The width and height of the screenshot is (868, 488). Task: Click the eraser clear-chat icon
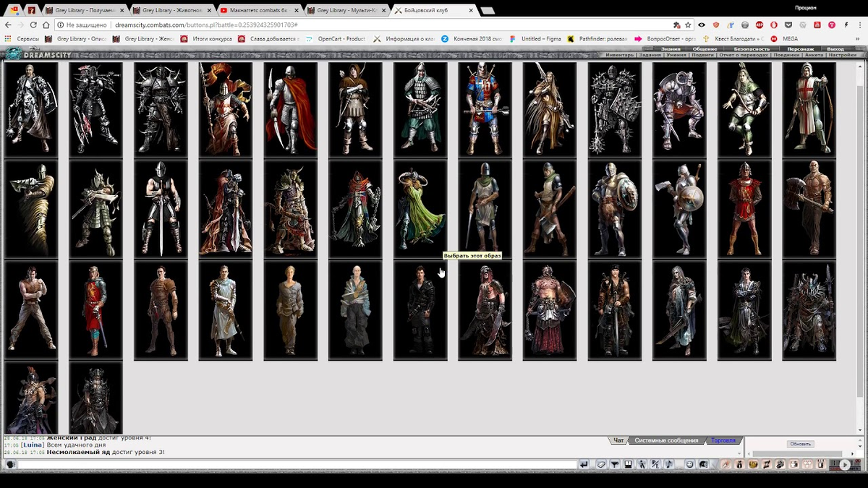(x=602, y=465)
